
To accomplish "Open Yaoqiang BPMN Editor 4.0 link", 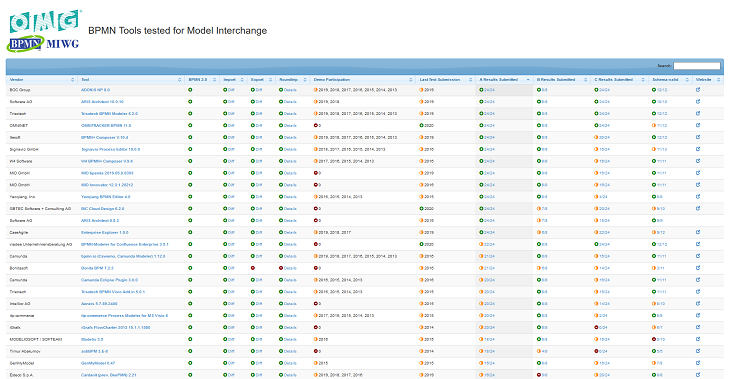I will pos(106,196).
